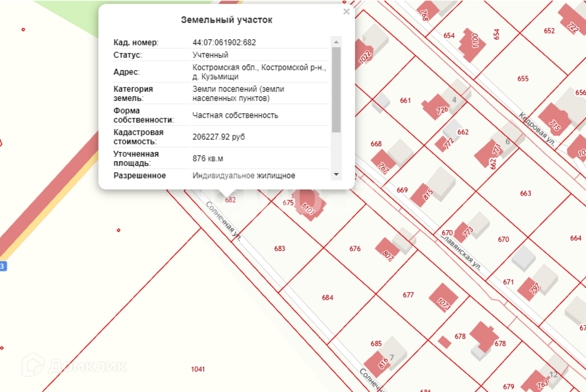
Task: Click the popup scrollbar down arrow
Action: [336, 174]
